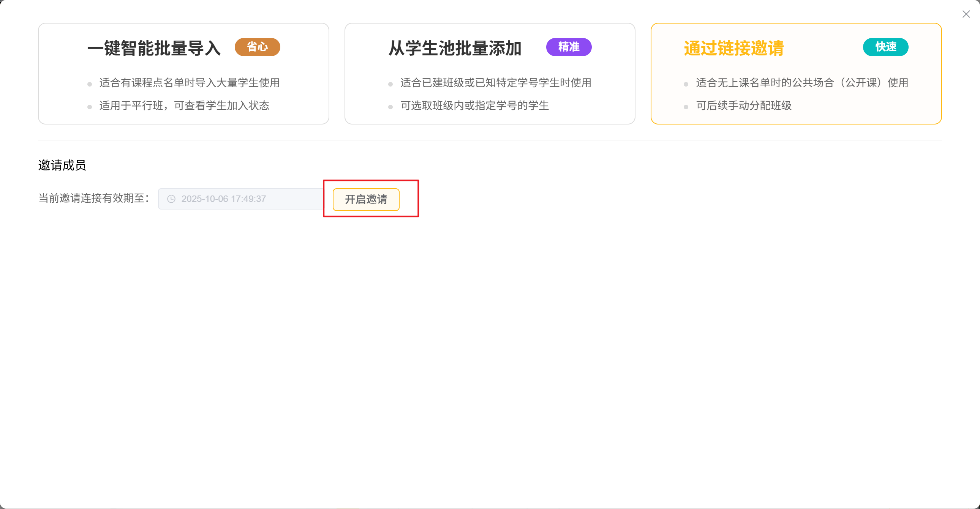Click the teal 快速 badge

click(x=885, y=47)
